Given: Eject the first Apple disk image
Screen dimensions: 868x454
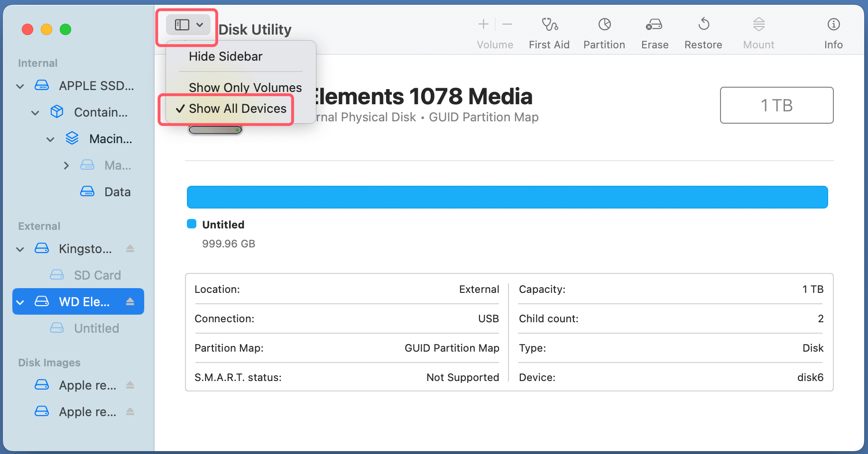Looking at the screenshot, I should 130,385.
